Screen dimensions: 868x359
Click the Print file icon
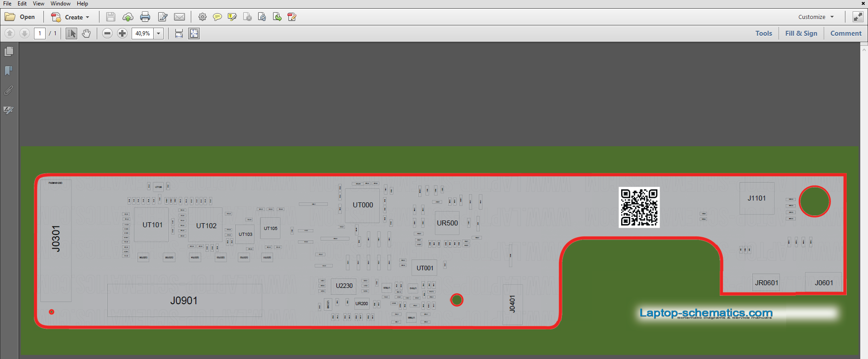coord(145,17)
